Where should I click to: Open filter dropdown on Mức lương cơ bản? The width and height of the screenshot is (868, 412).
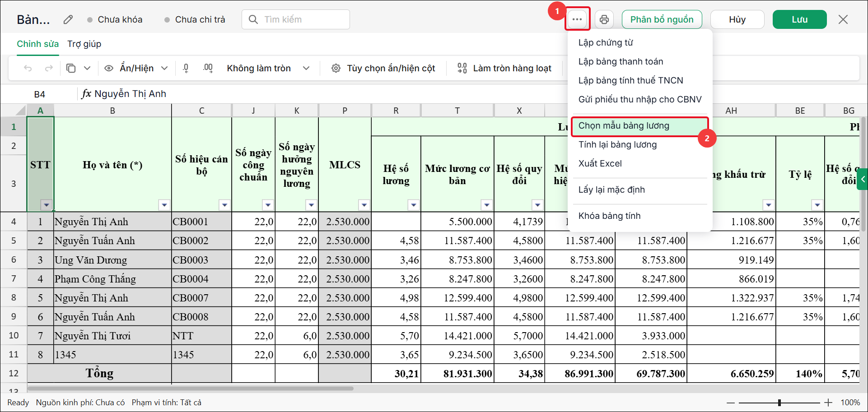click(x=487, y=205)
